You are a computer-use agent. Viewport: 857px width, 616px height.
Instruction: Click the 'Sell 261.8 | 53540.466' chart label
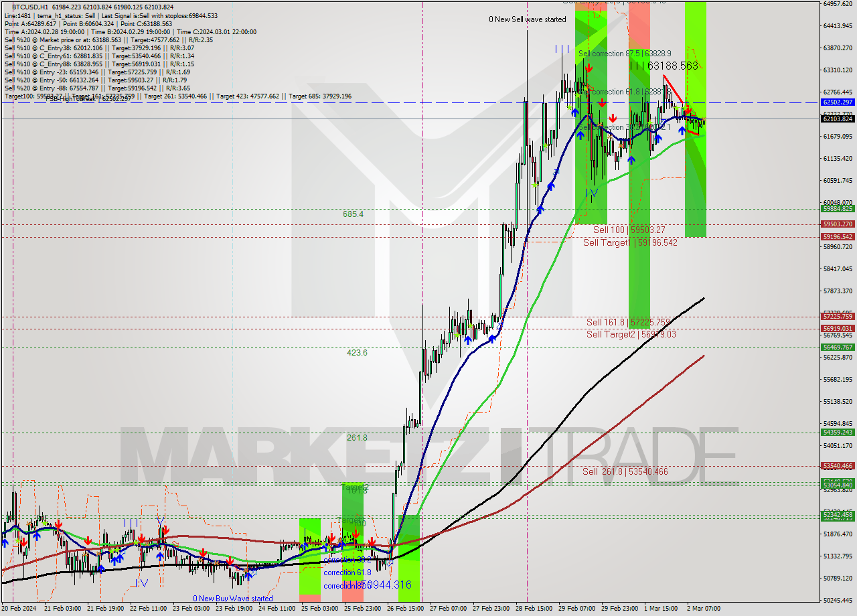625,471
